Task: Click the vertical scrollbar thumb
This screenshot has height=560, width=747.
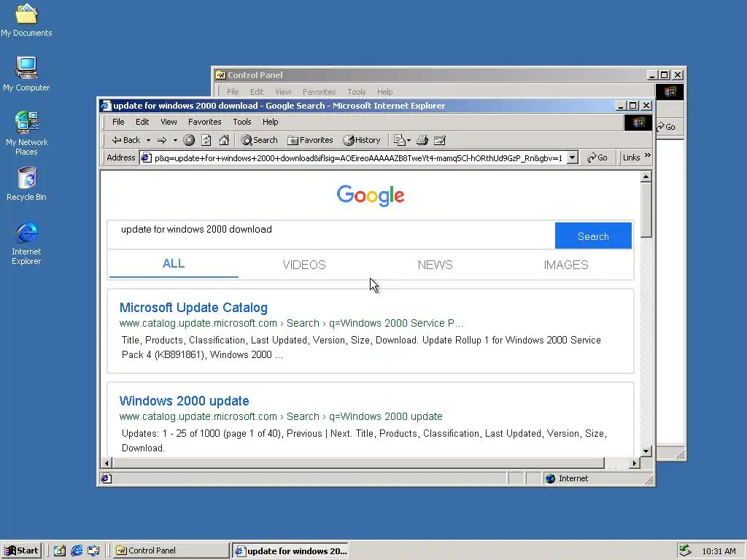Action: pos(646,210)
